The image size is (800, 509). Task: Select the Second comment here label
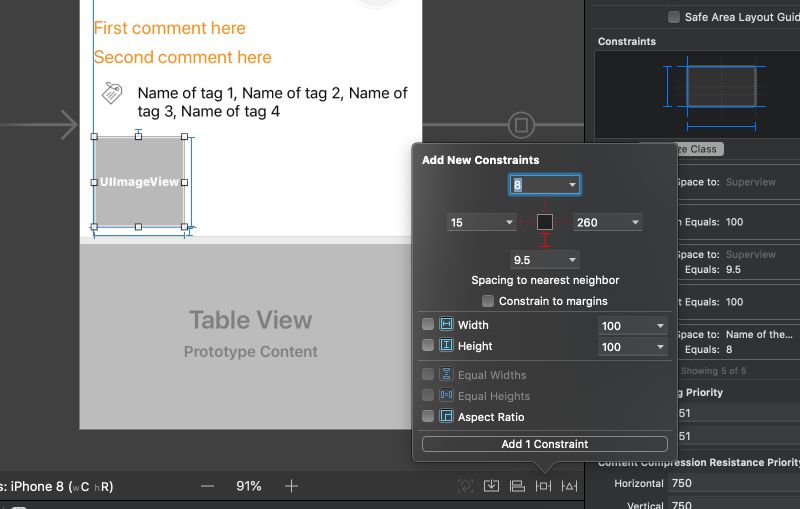(x=182, y=57)
